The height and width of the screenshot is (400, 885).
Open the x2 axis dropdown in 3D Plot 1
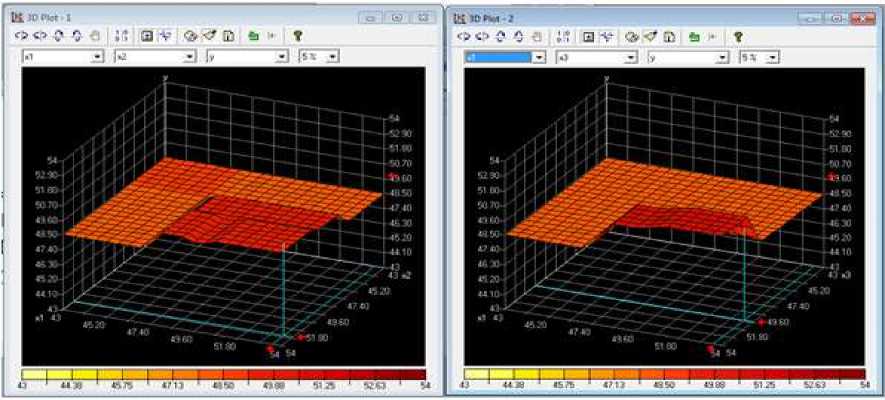click(190, 58)
